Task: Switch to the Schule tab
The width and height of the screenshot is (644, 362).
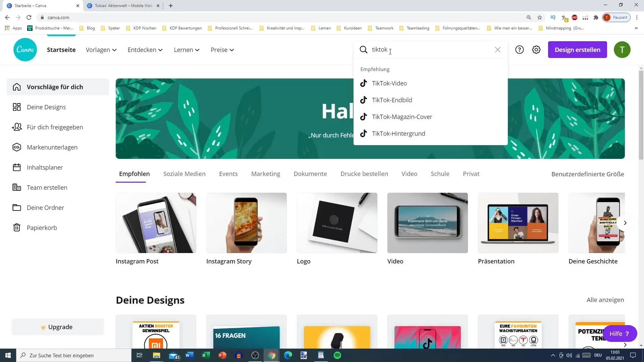Action: 440,174
